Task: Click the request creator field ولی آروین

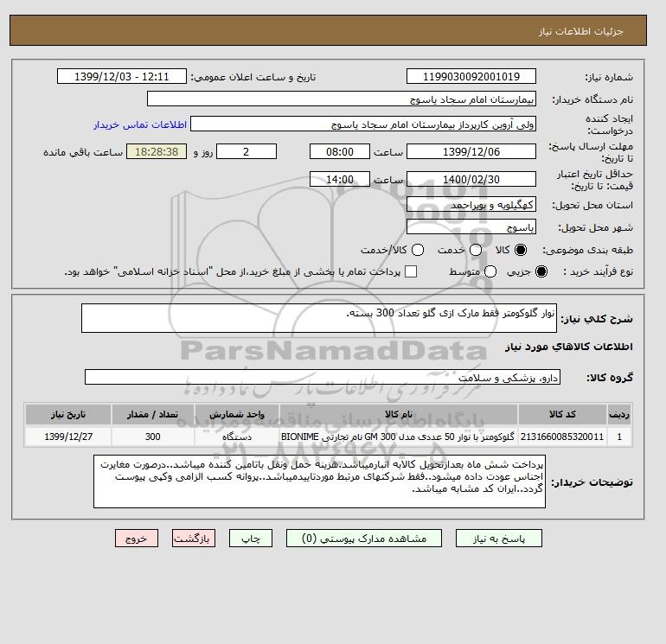Action: tap(363, 124)
